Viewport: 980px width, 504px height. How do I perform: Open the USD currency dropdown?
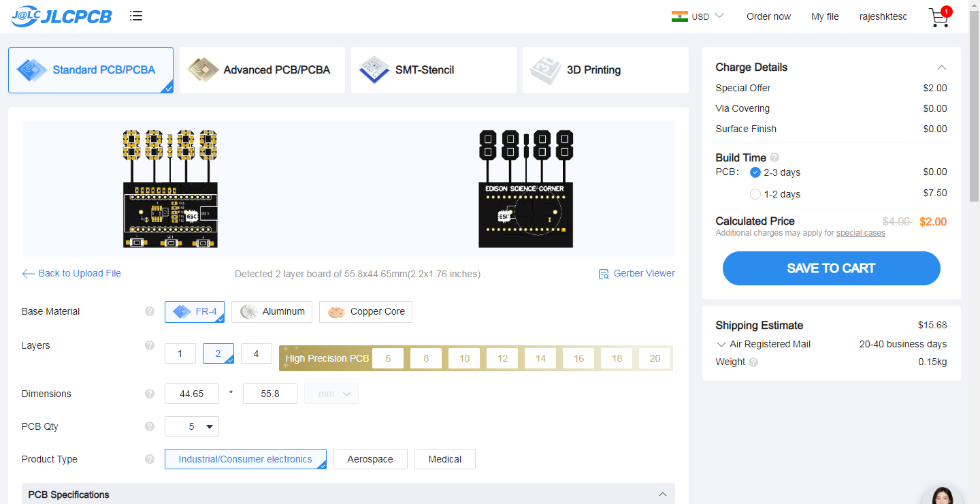(x=708, y=16)
